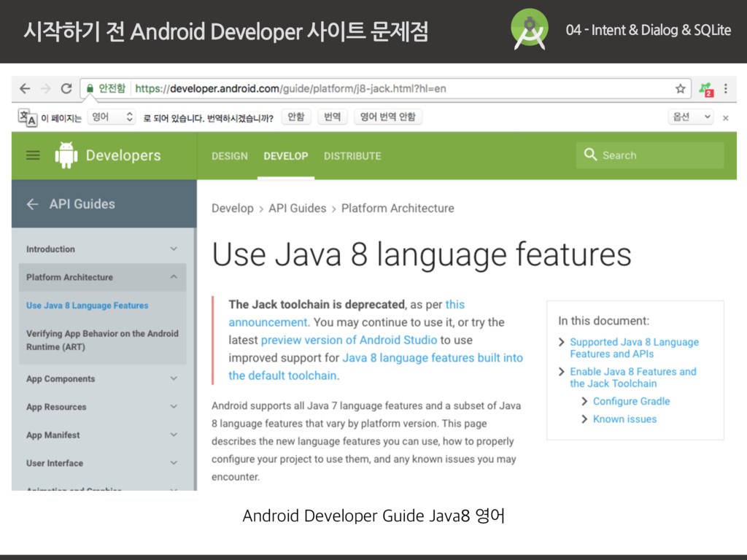Open the translate options dropdown
The image size is (747, 560).
(690, 117)
